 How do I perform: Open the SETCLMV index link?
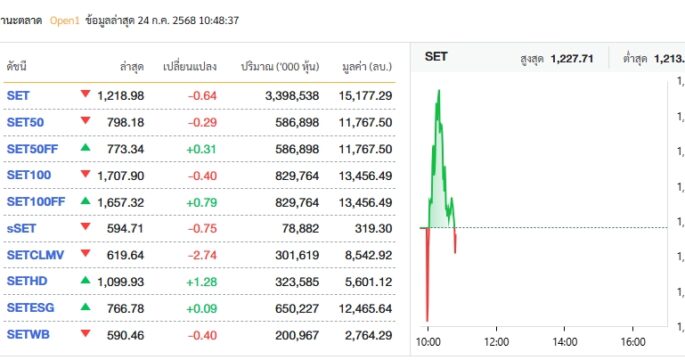point(35,255)
